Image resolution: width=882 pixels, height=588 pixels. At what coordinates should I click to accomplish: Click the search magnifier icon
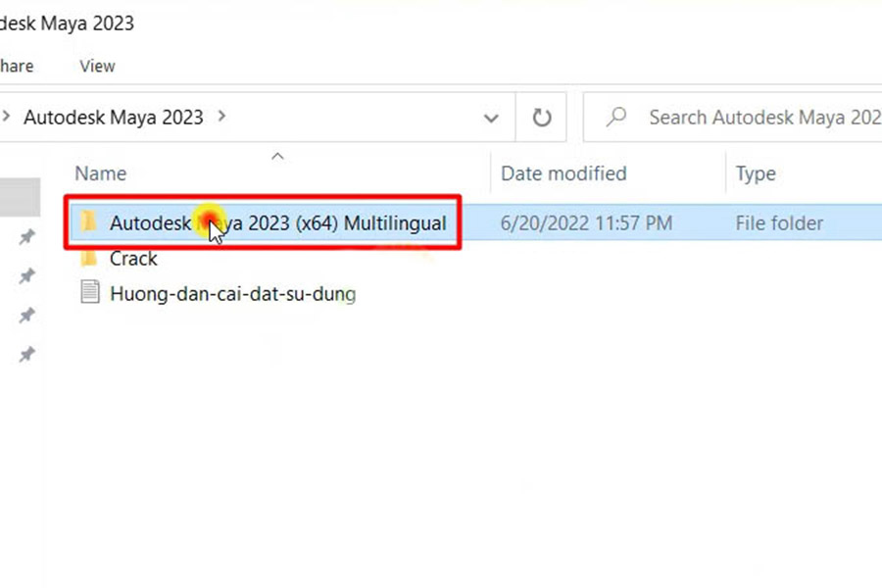click(614, 117)
